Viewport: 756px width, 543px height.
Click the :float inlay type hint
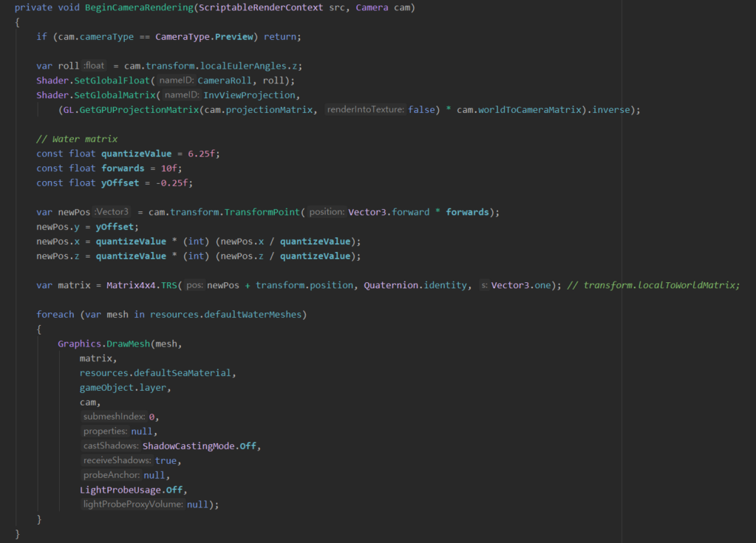pyautogui.click(x=95, y=66)
